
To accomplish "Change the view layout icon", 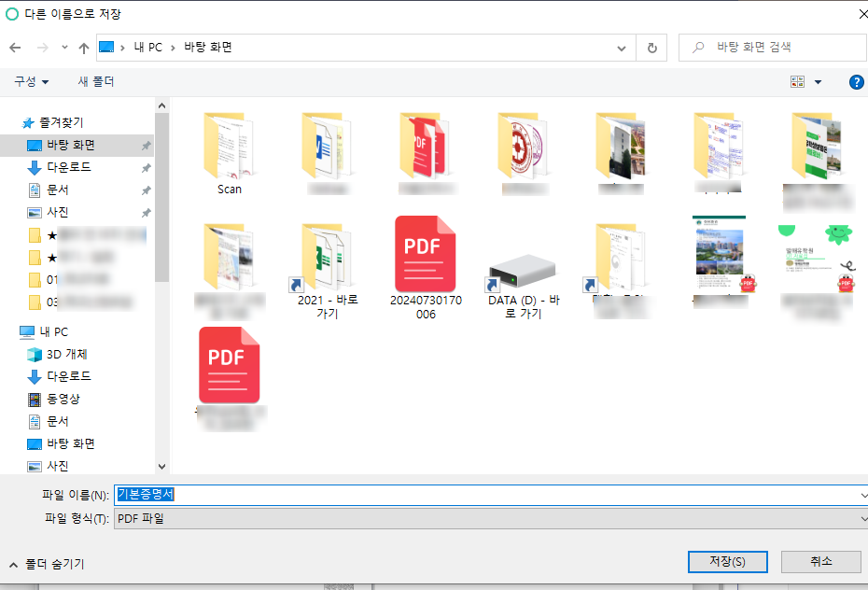I will click(x=797, y=82).
